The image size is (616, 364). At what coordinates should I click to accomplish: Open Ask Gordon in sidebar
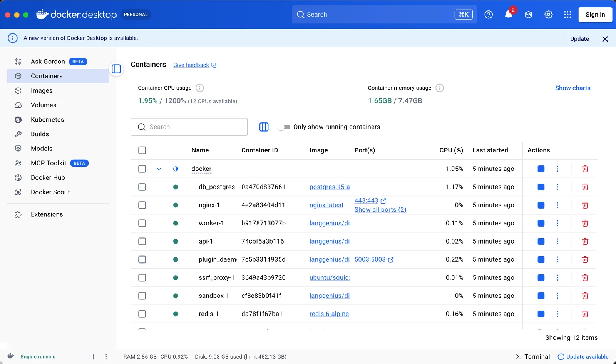pos(58,62)
